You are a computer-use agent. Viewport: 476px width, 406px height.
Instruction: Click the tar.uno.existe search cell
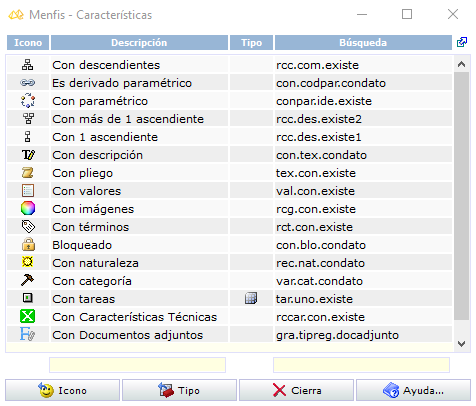click(x=363, y=299)
